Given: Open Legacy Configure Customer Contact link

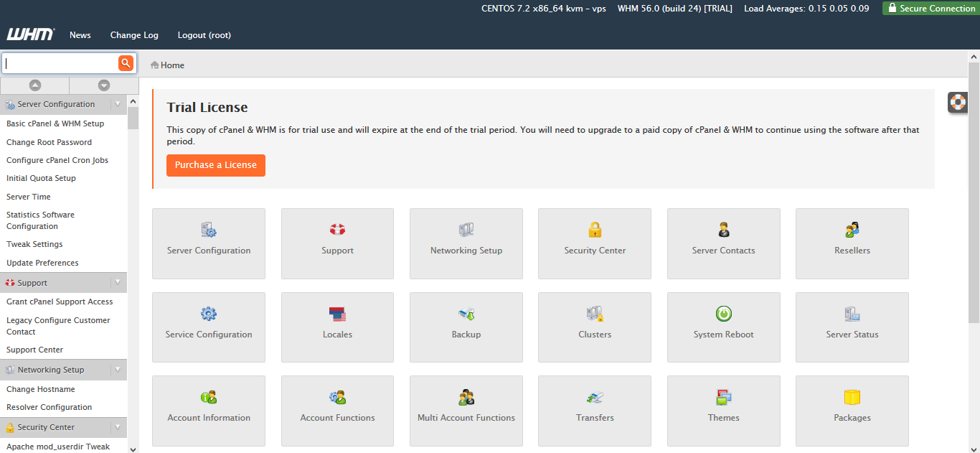Looking at the screenshot, I should 58,326.
